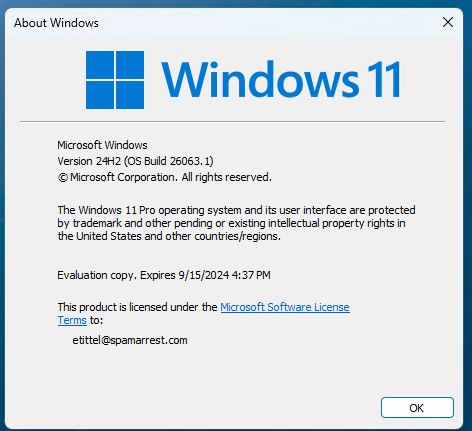Screen dimensions: 472x431
Task: Click the About Windows title text
Action: click(56, 23)
